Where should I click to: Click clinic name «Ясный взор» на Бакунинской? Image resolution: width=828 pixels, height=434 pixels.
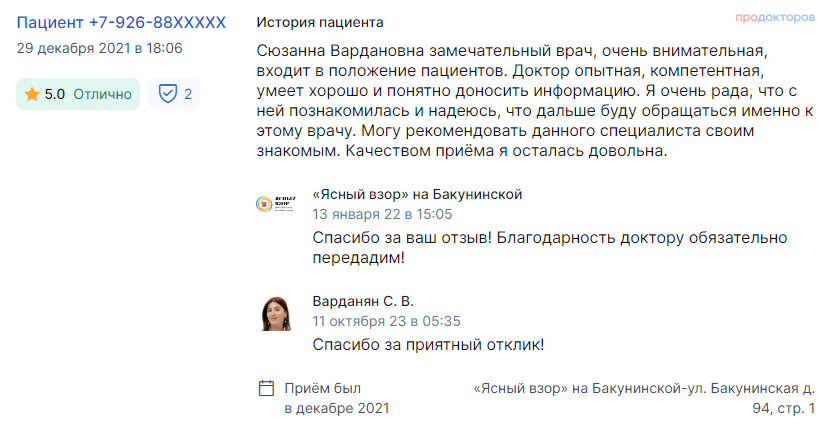click(417, 194)
